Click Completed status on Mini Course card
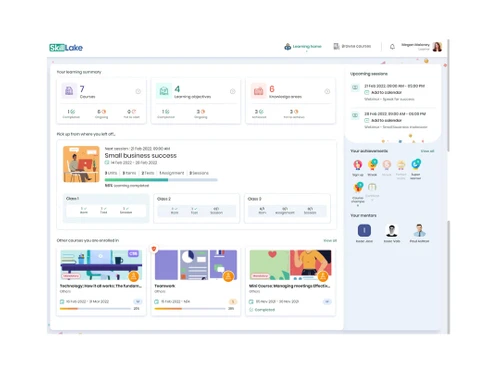 tap(262, 310)
